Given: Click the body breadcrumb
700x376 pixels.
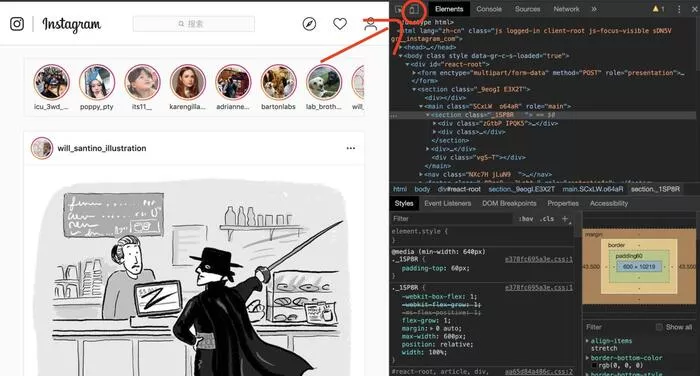Looking at the screenshot, I should point(422,189).
